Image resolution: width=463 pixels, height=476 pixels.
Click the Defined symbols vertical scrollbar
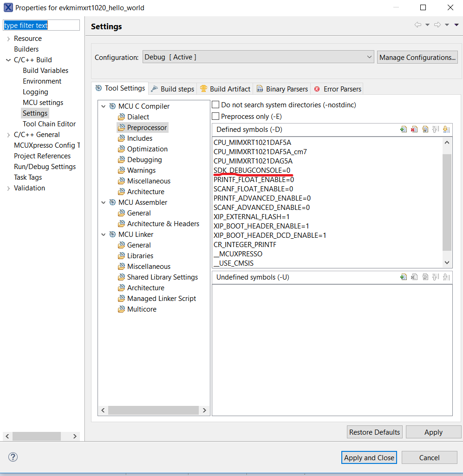coord(447,202)
